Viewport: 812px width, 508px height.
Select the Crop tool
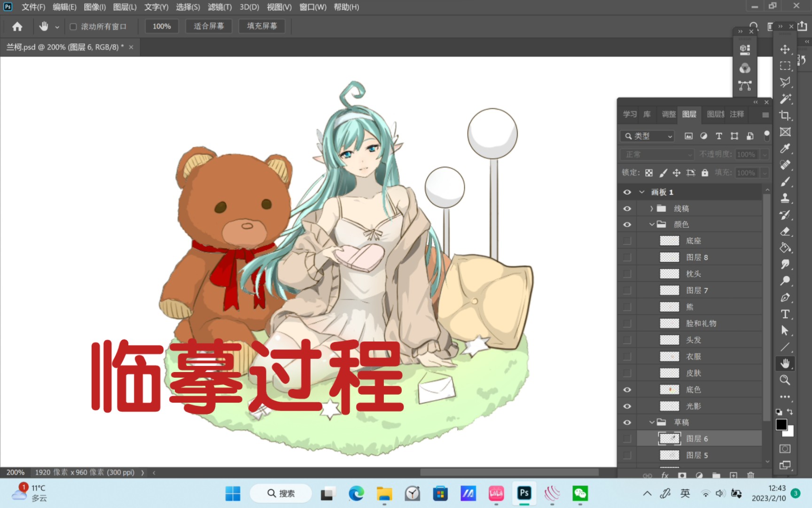(785, 115)
